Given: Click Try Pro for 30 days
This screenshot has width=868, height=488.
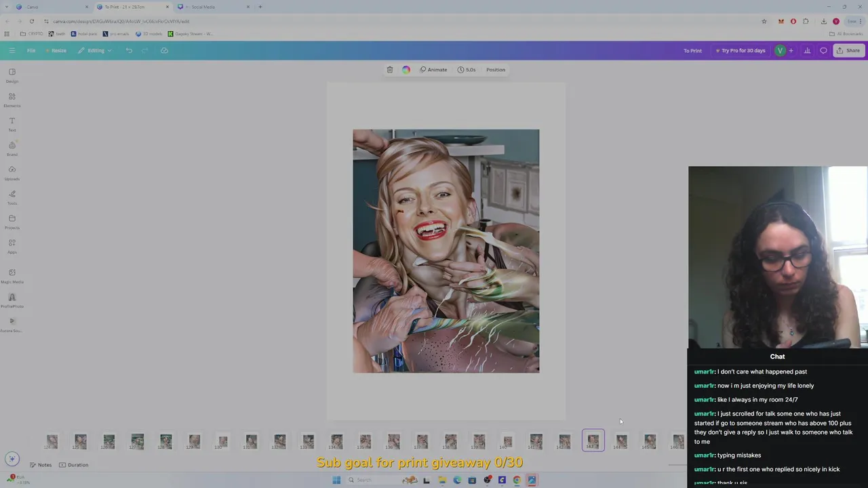Looking at the screenshot, I should [x=740, y=51].
